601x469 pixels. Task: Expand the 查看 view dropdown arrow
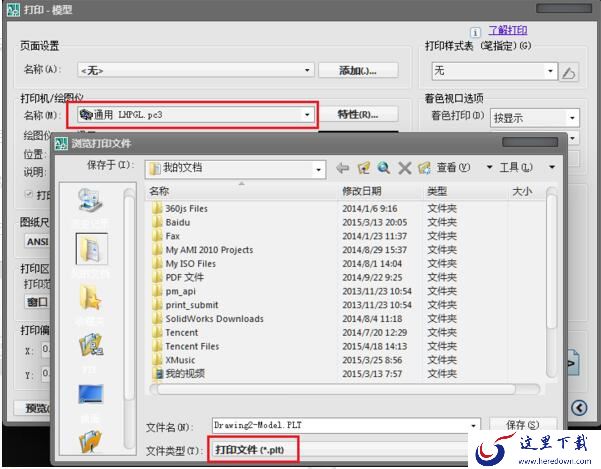click(489, 167)
